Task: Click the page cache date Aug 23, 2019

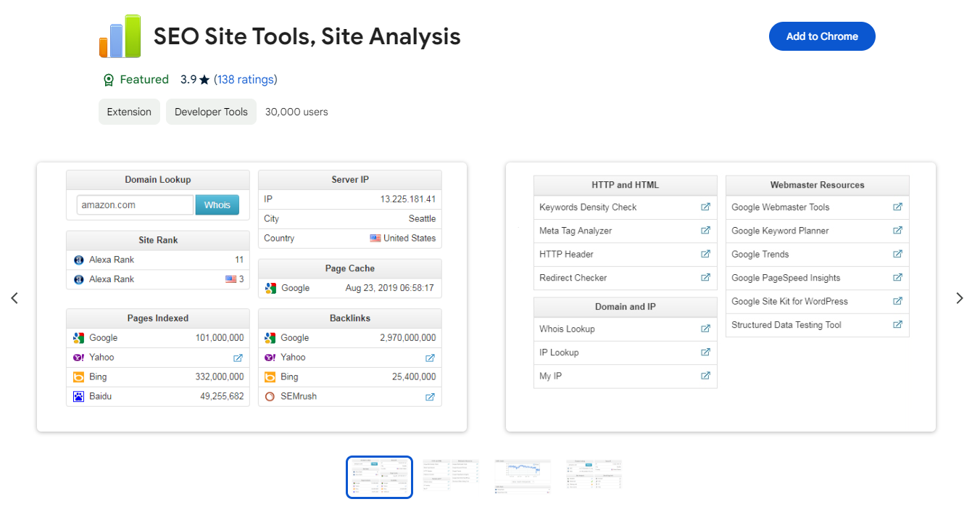Action: coord(390,288)
